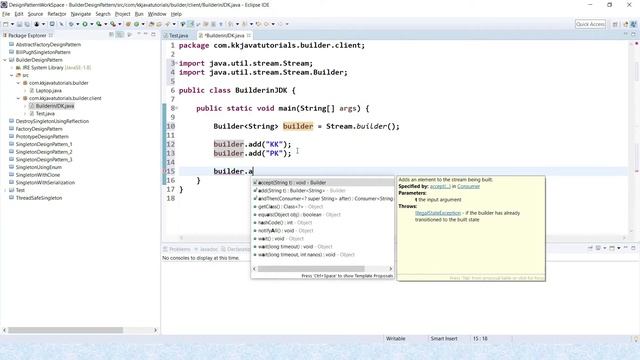This screenshot has height=360, width=640.
Task: Toggle Link with Editor in Package Explorer
Action: [120, 35]
